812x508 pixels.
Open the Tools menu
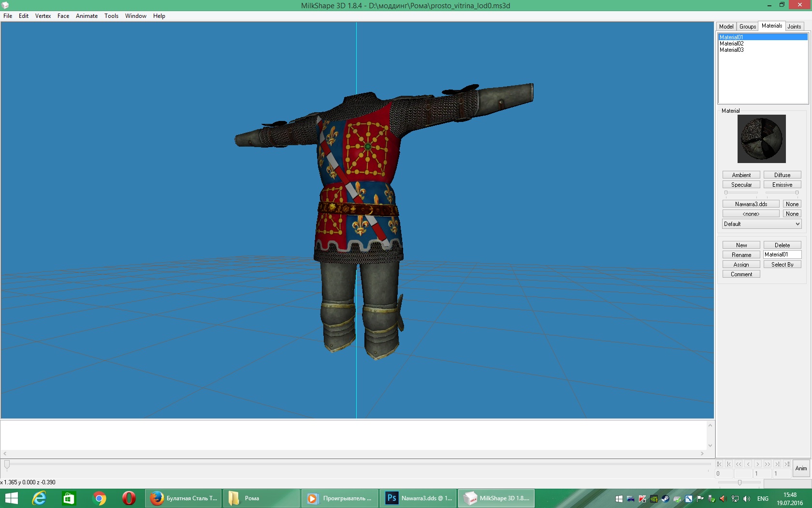112,16
